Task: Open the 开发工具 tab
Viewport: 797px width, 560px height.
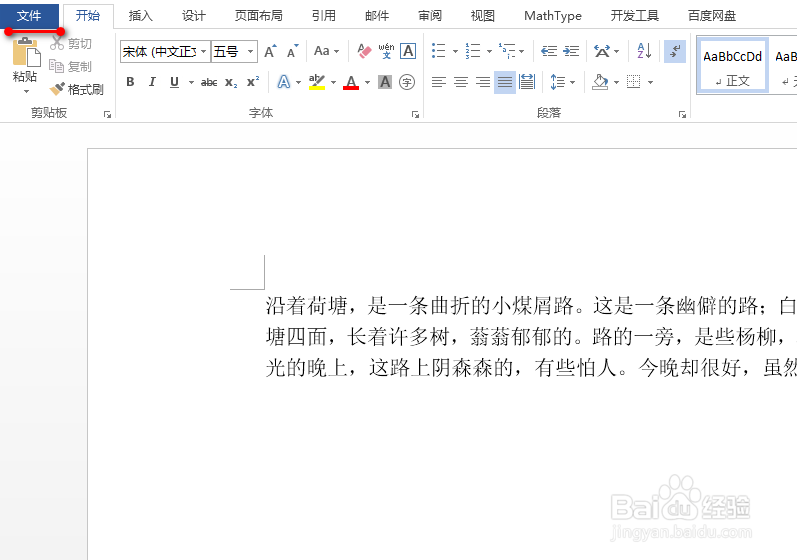Action: click(634, 16)
